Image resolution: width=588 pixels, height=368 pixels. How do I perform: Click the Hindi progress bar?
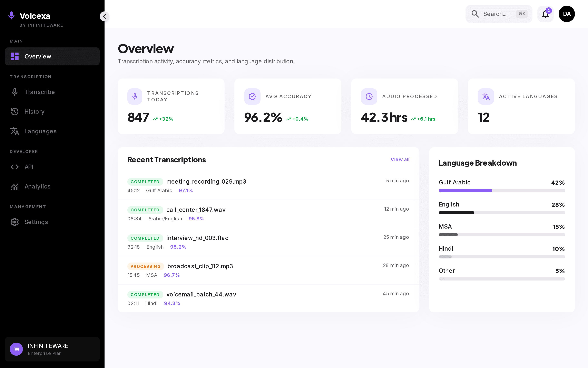tap(502, 257)
